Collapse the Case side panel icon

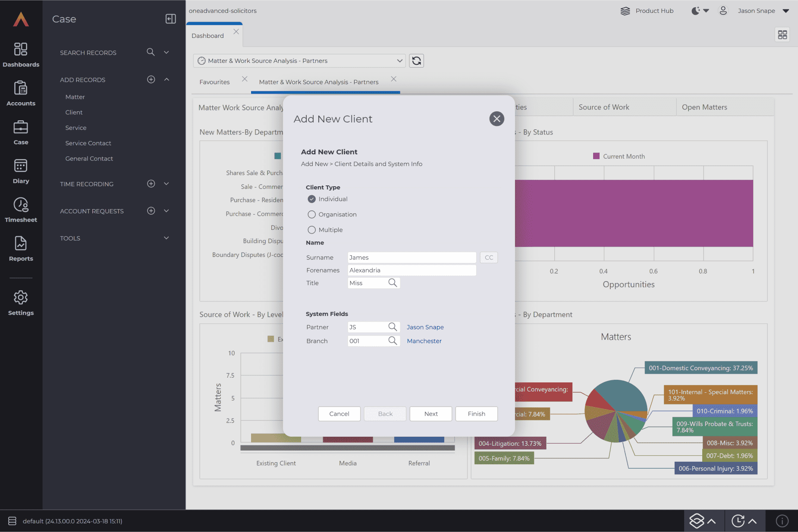(170, 19)
